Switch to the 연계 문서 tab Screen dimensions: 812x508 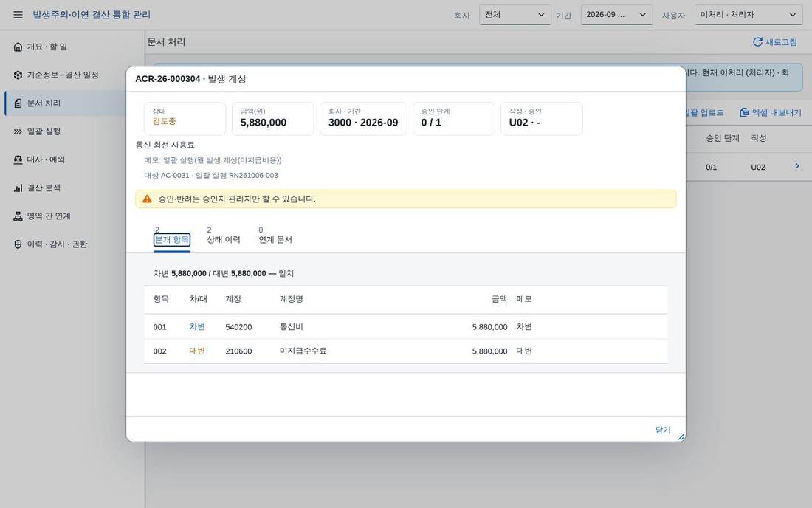point(275,240)
